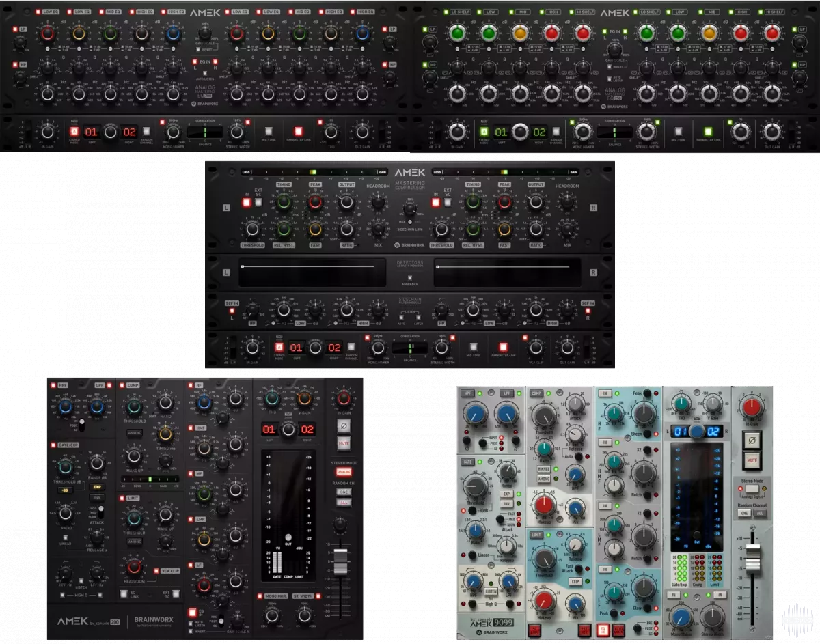Select the orange V Gain knob on bx_console 200

coord(305,399)
